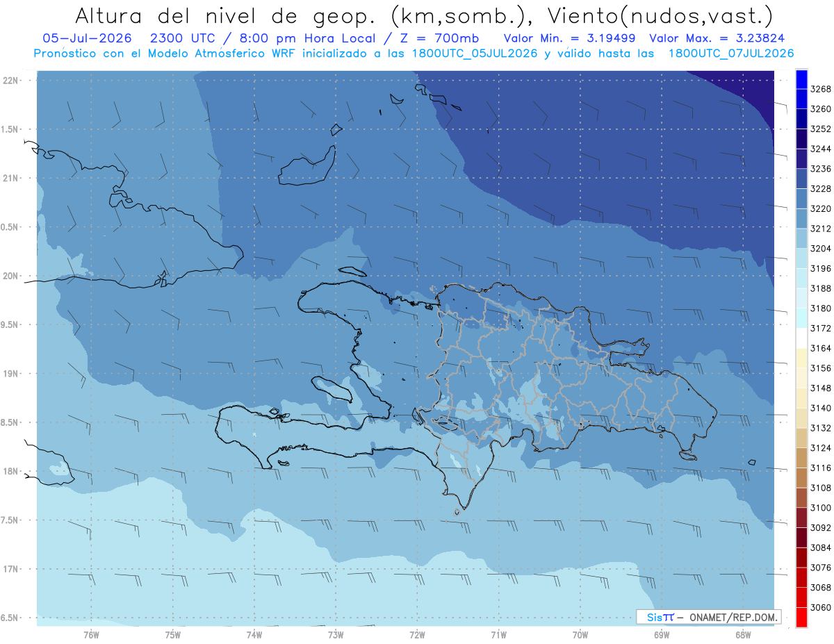Viewport: 834px width, 644px height.
Task: Click the '22N' latitude axis label
Action: point(10,80)
